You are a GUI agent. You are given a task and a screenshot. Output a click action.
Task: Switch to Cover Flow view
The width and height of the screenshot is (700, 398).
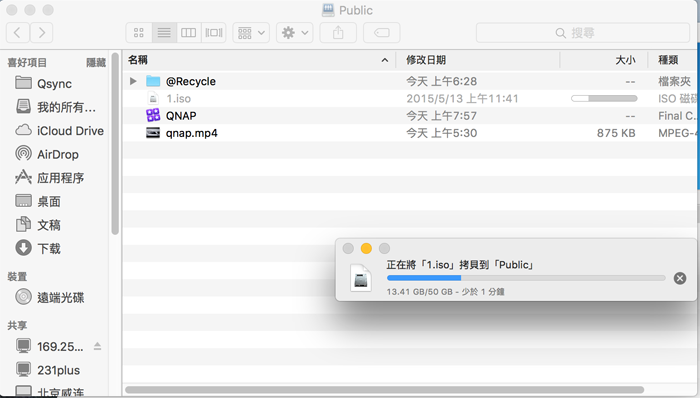click(x=214, y=33)
